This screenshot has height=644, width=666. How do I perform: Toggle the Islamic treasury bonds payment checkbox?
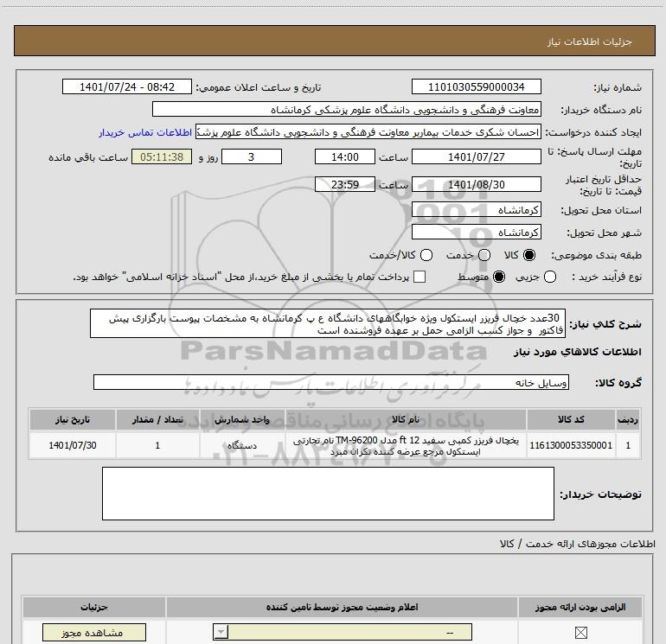tap(419, 277)
